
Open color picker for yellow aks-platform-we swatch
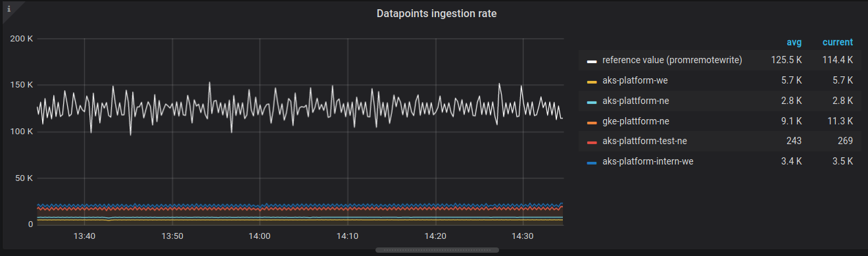point(592,81)
